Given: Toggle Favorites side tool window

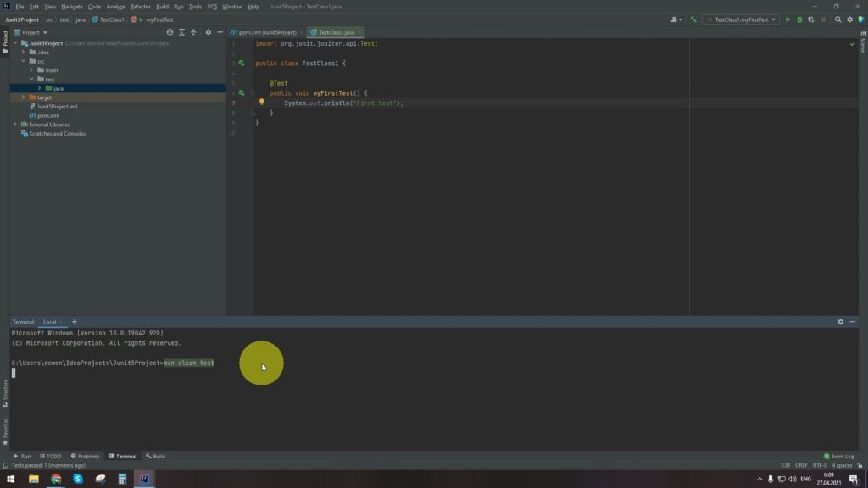Looking at the screenshot, I should point(5,431).
